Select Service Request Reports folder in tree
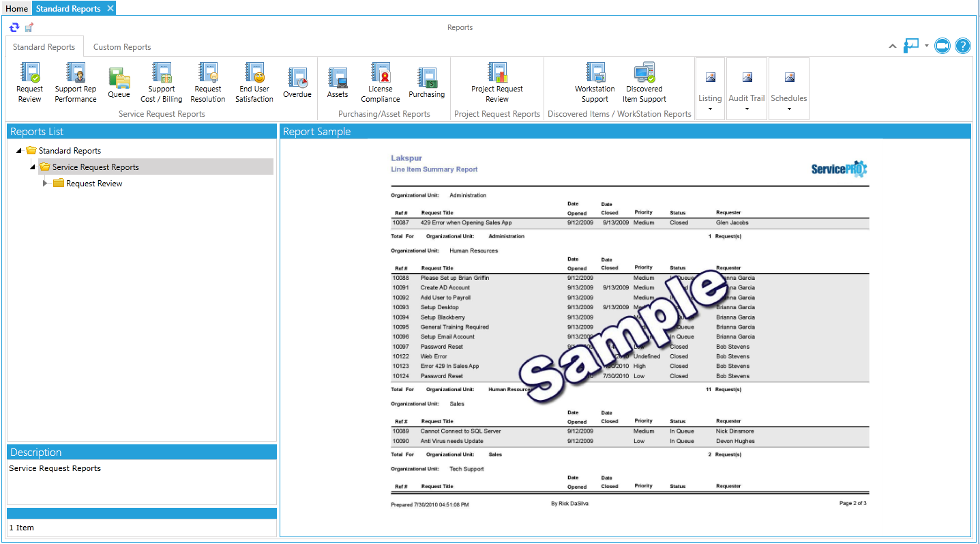 pyautogui.click(x=89, y=167)
